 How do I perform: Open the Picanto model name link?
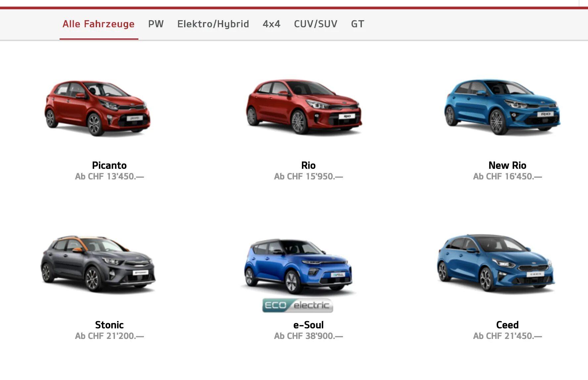click(x=109, y=165)
